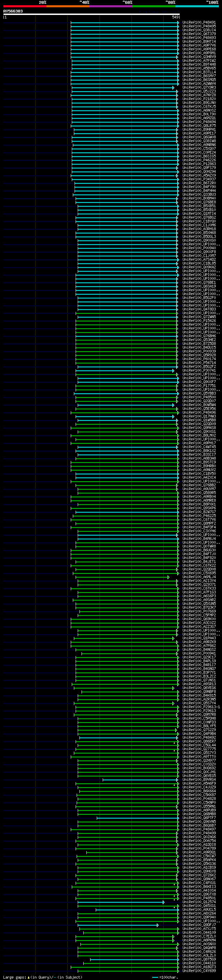Select the query name AV566303
This screenshot has height=980, width=222.
pos(13,11)
